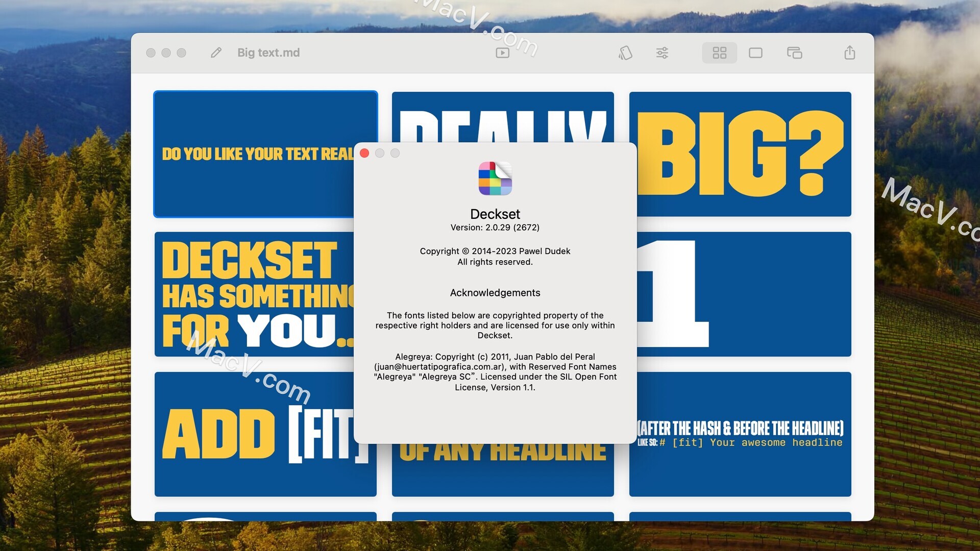Click the Share icon in the toolbar
The height and width of the screenshot is (551, 980).
click(849, 53)
